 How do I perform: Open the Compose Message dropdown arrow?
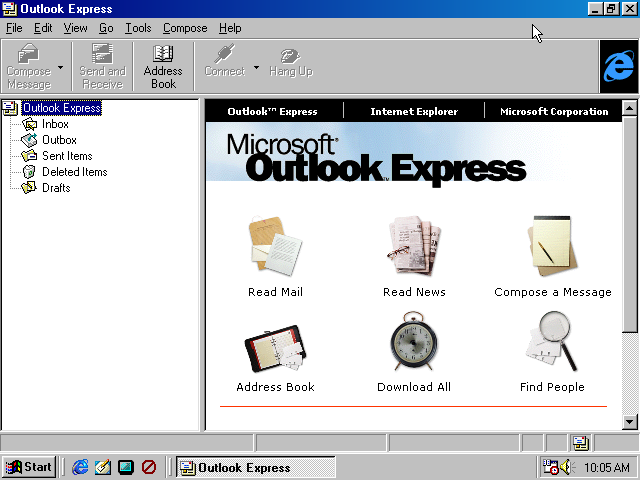pos(61,67)
